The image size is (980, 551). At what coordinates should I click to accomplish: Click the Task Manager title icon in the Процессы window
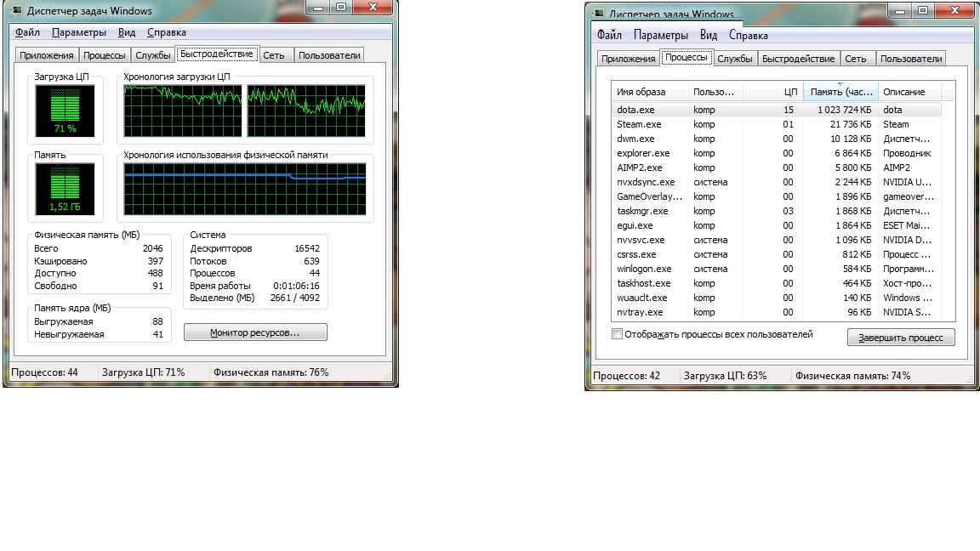598,13
